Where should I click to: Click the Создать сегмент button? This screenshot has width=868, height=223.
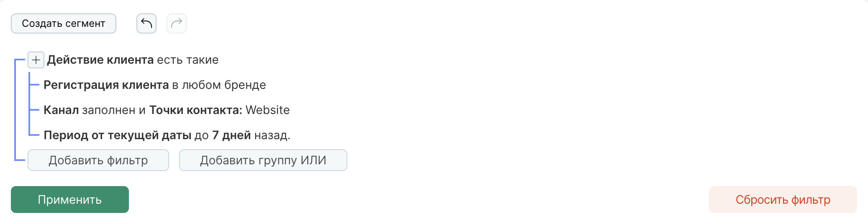(64, 23)
